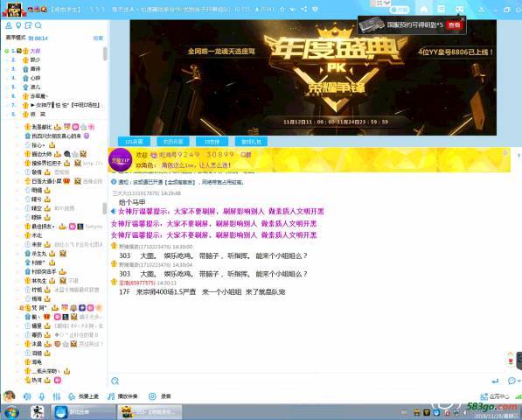Share the channel via share icon
This screenshot has height=420, width=522.
click(304, 9)
